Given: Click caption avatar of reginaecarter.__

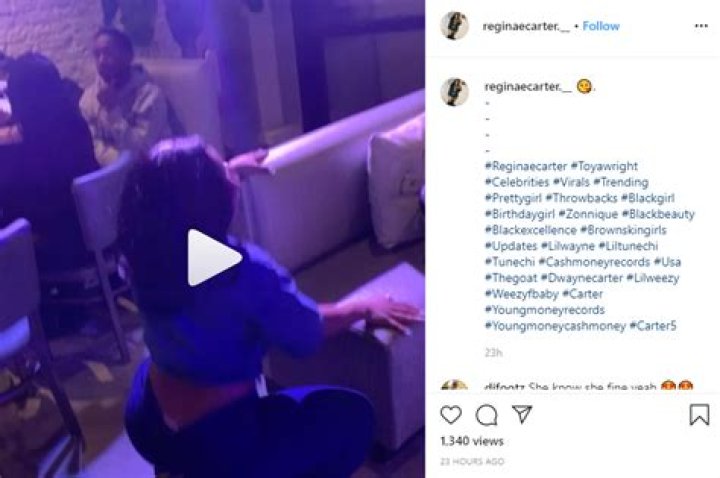Looking at the screenshot, I should (x=455, y=92).
